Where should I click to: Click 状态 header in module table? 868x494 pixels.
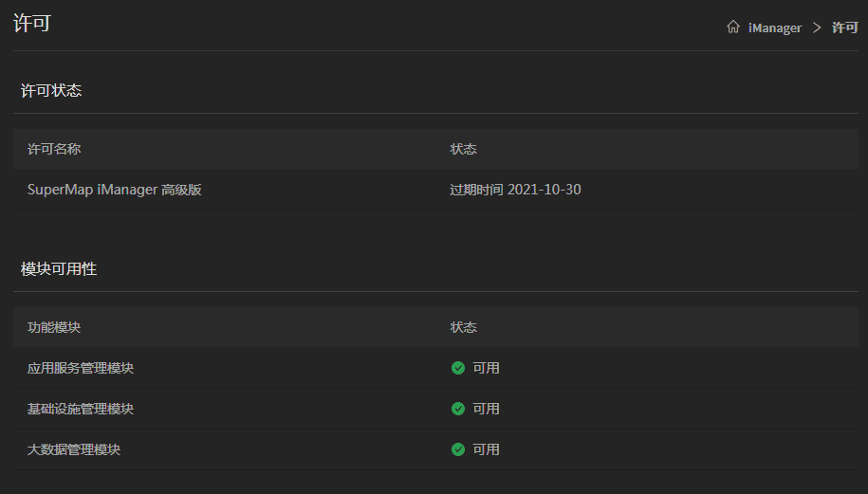463,328
